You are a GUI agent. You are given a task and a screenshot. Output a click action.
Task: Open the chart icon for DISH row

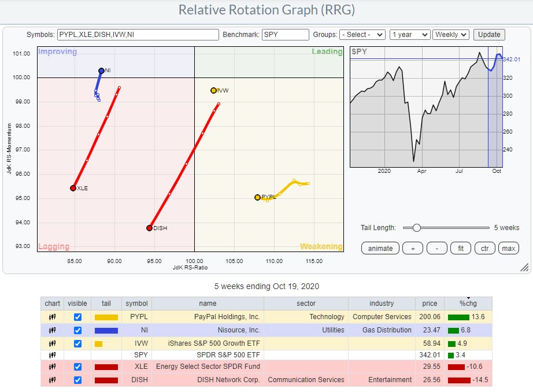53,380
